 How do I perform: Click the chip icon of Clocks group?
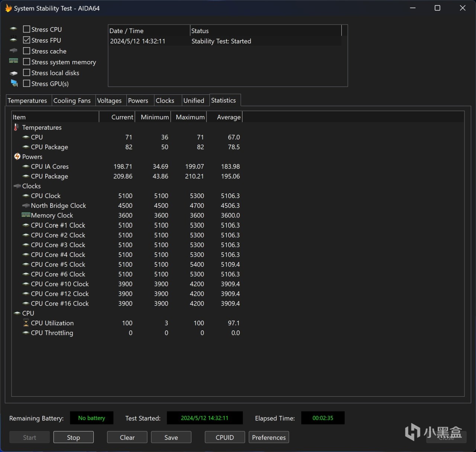coord(17,186)
